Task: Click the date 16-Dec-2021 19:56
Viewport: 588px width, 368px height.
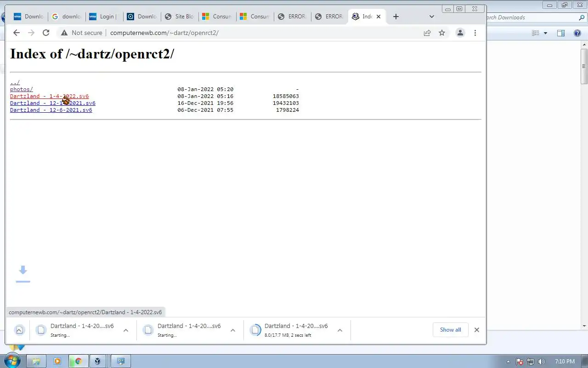Action: tap(205, 103)
